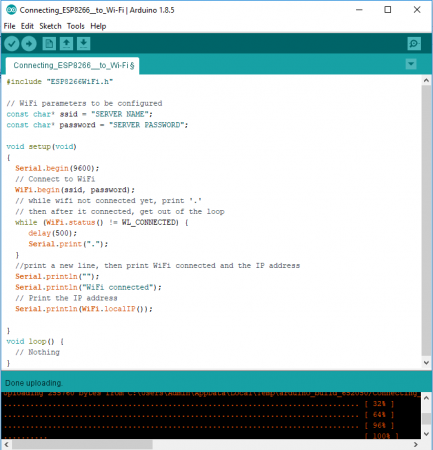Click the #include "ESP8266WiFi.h" line
Screen dimensions: 433x450
[60, 82]
